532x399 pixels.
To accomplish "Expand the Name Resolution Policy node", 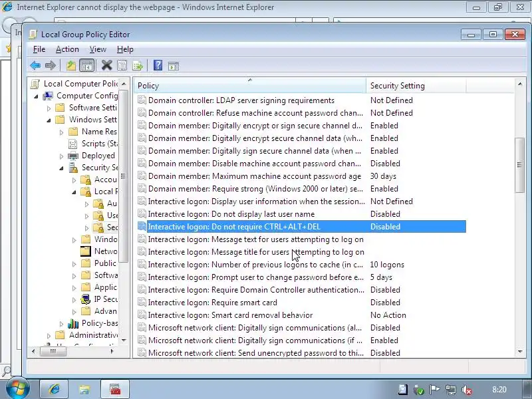I will coord(61,132).
